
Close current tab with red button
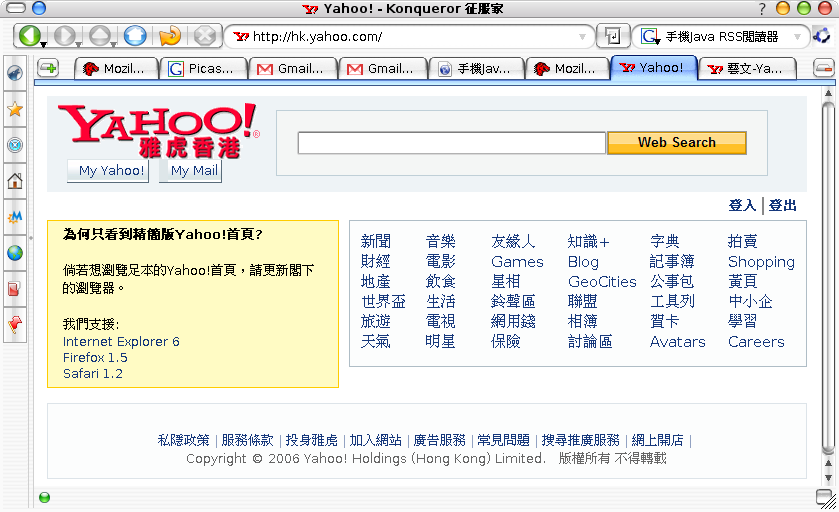[824, 68]
